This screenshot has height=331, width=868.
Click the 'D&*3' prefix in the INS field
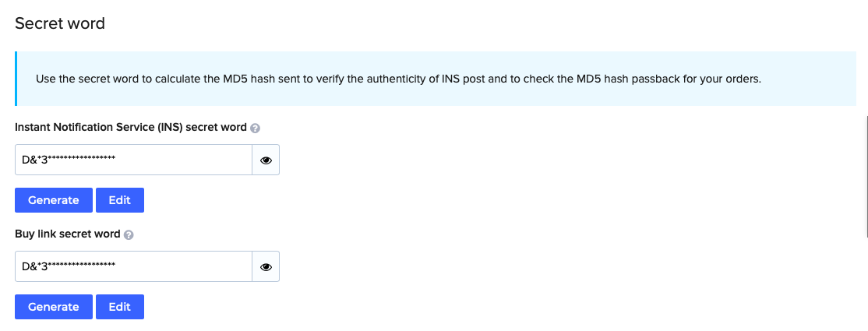[x=35, y=160]
